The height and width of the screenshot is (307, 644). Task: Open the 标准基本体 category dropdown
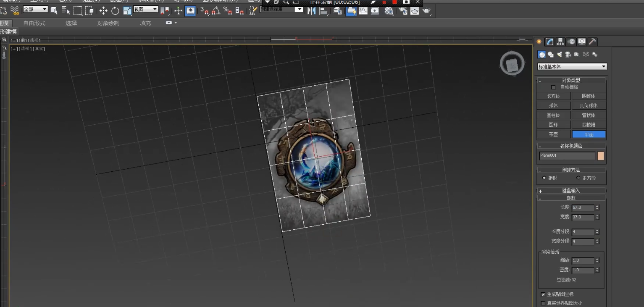point(572,67)
